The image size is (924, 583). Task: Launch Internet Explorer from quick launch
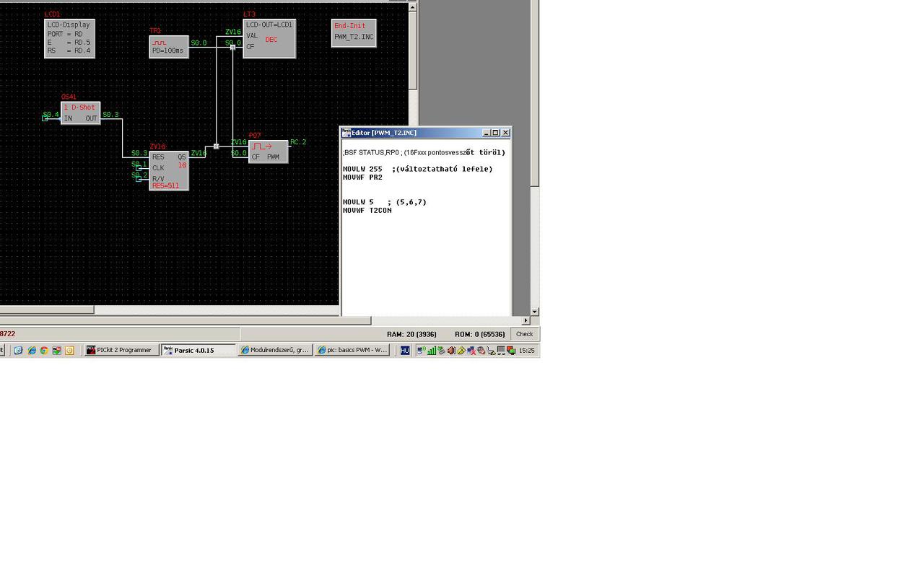(31, 351)
